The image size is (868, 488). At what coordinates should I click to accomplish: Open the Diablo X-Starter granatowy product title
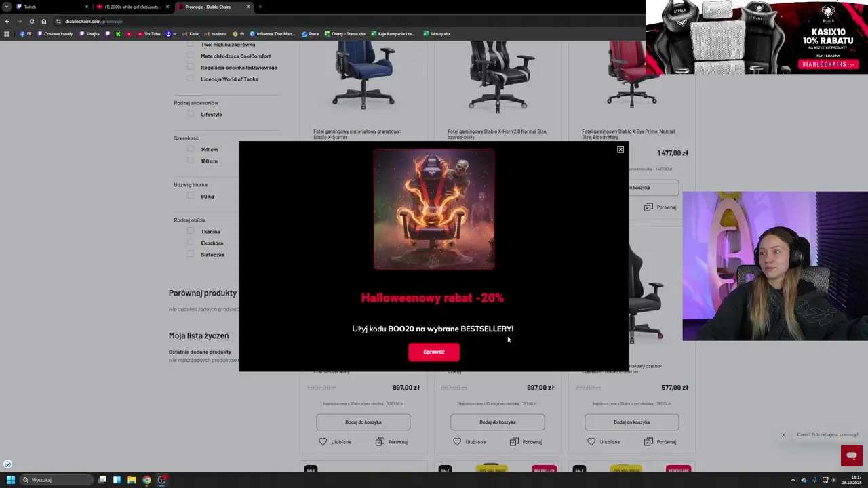(357, 134)
